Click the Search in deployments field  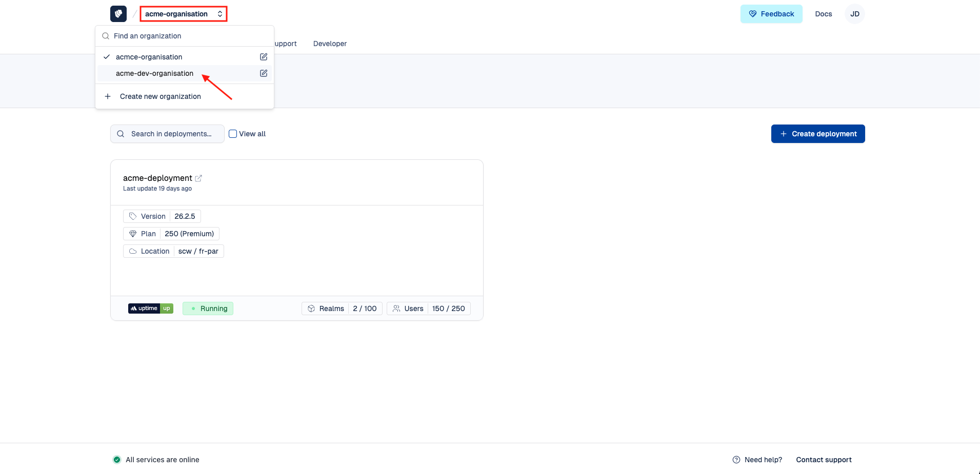pyautogui.click(x=171, y=134)
